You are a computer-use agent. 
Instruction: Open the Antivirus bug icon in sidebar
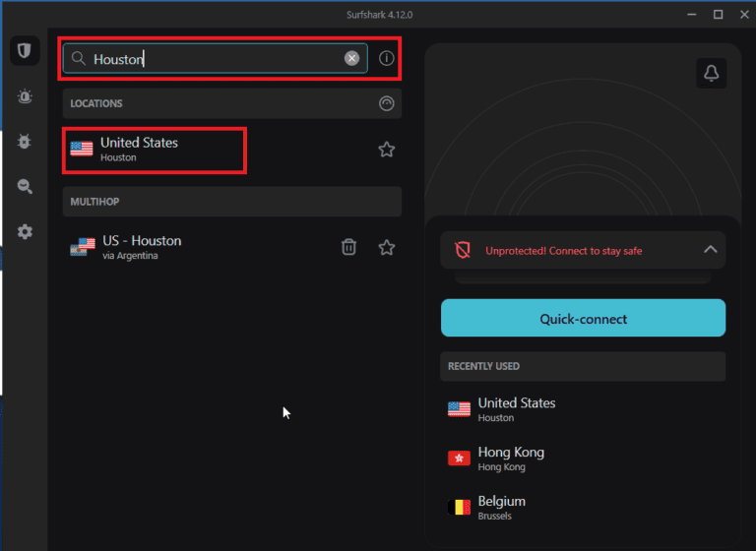pos(25,142)
